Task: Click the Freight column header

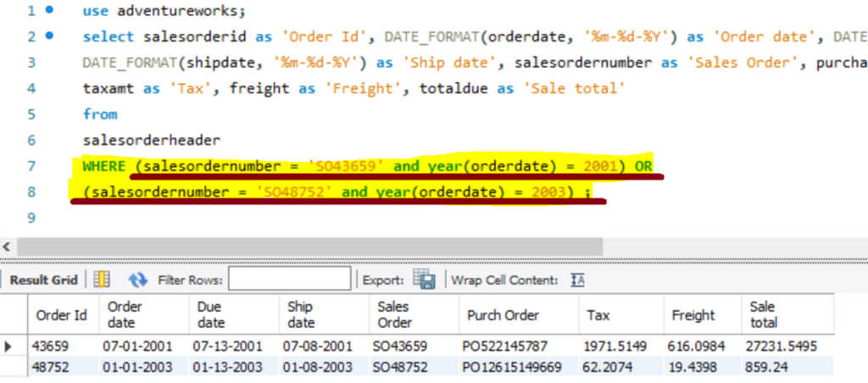Action: [x=703, y=315]
